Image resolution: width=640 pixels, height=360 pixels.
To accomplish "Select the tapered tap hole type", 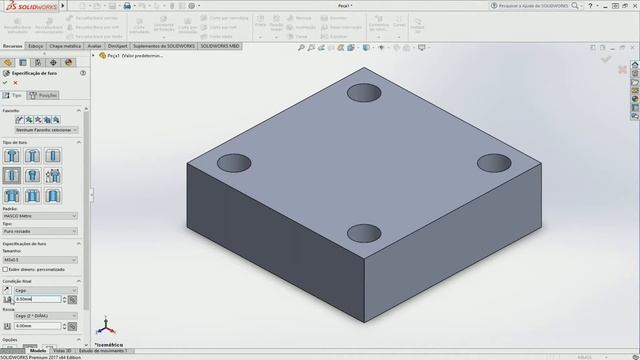I will pyautogui.click(x=32, y=176).
